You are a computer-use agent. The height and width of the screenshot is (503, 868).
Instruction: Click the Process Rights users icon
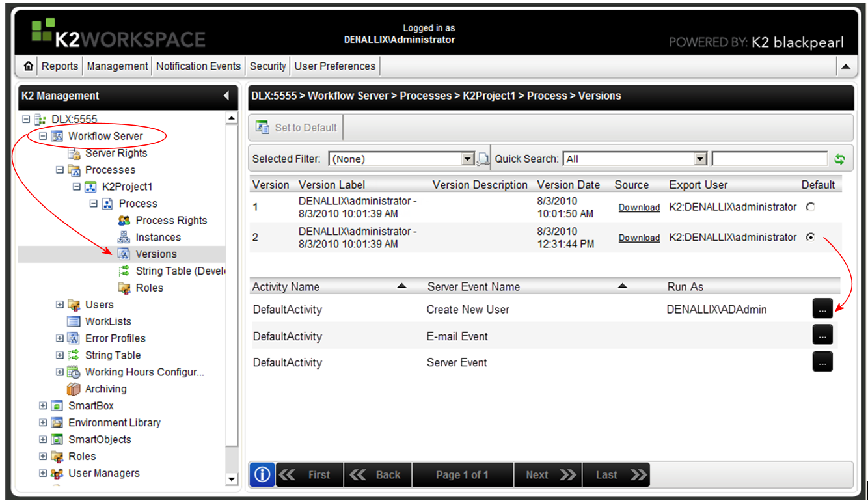(124, 221)
